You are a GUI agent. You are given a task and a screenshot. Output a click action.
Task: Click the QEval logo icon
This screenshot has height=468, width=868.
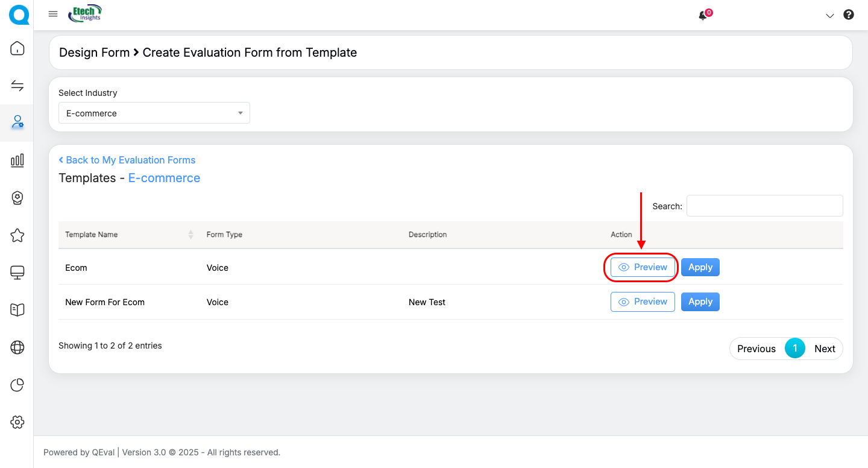click(18, 14)
